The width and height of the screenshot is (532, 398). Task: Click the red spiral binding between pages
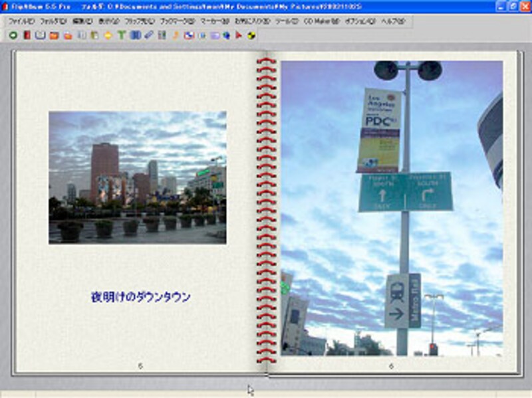[266, 213]
